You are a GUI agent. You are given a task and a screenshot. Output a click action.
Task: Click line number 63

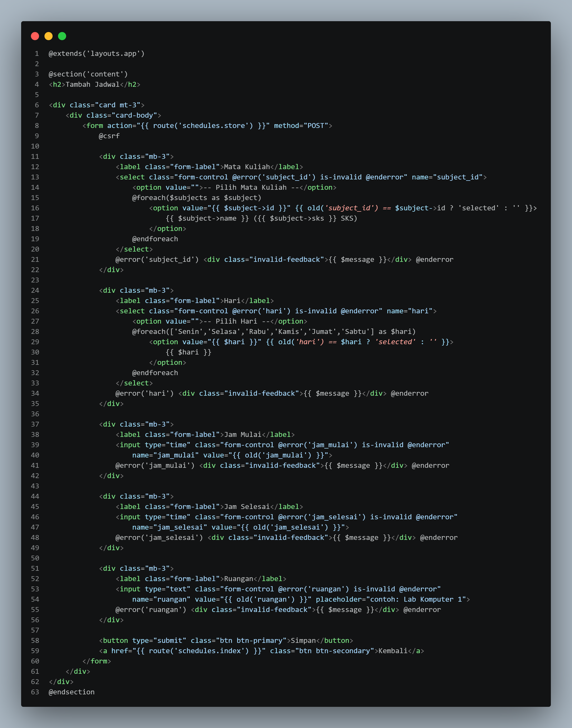click(35, 692)
